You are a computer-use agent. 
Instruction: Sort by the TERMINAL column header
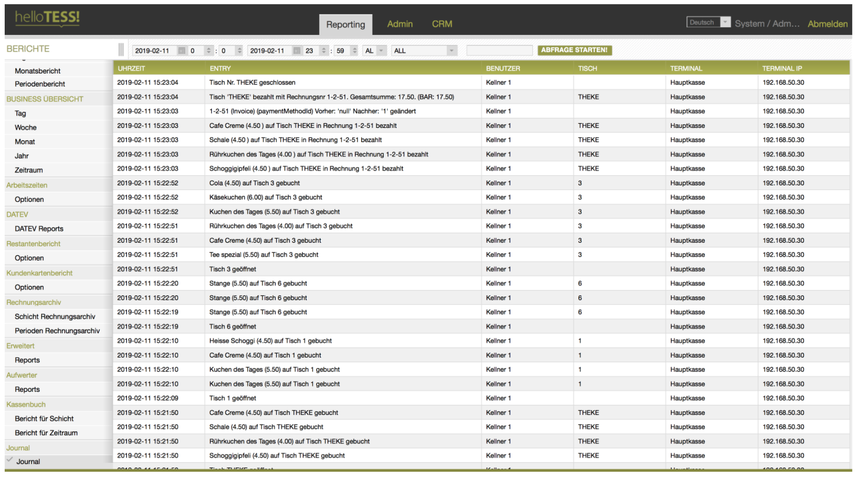point(686,68)
